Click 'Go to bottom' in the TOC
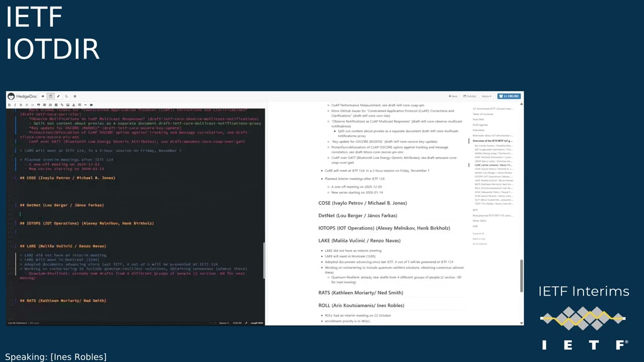644x362 pixels. click(480, 244)
